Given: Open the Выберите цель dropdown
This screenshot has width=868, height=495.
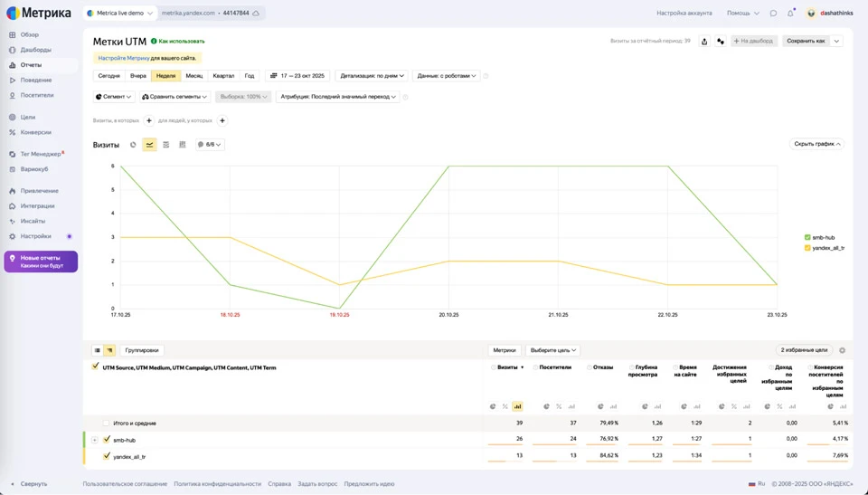Looking at the screenshot, I should click(x=552, y=350).
